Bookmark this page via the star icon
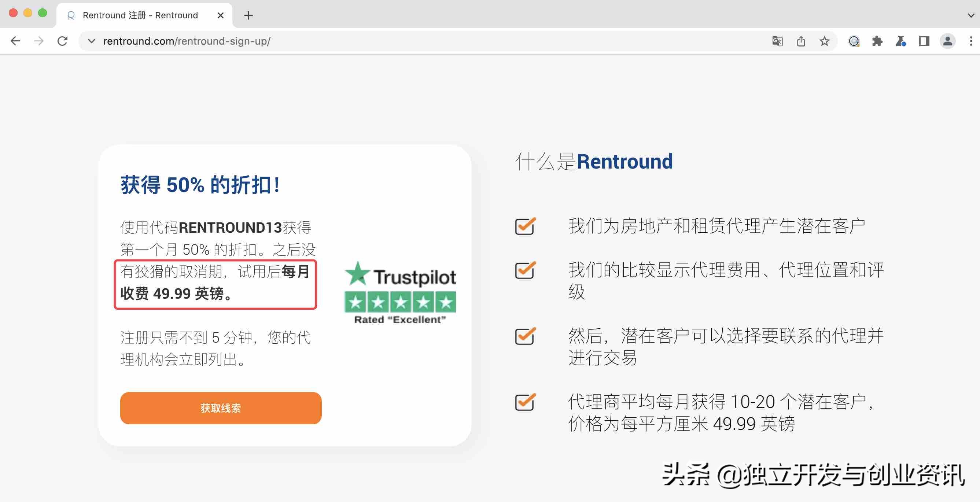This screenshot has width=980, height=502. [824, 41]
